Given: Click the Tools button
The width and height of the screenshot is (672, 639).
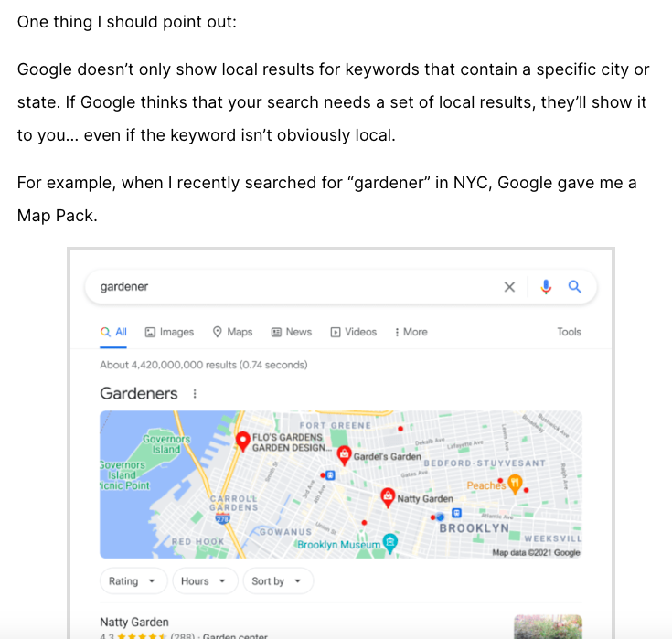Looking at the screenshot, I should coord(569,332).
